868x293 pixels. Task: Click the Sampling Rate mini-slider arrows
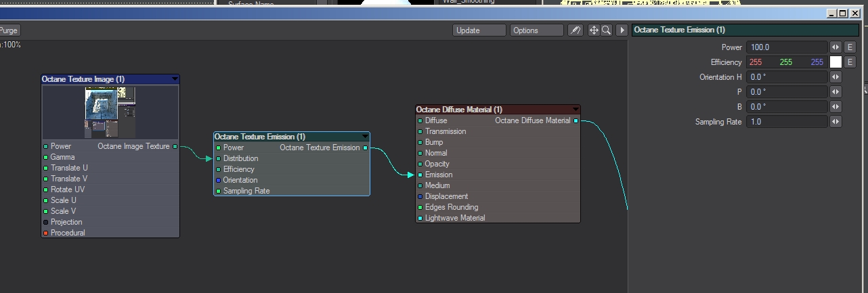point(836,122)
